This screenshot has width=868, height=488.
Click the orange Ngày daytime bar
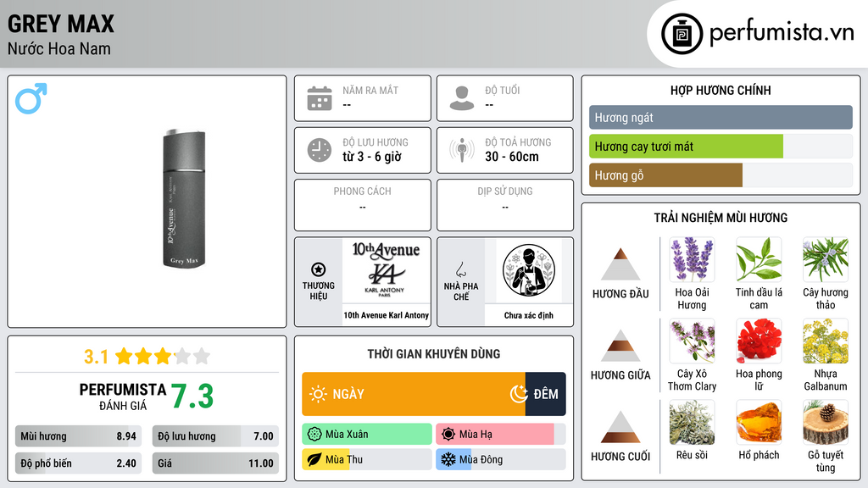click(414, 394)
